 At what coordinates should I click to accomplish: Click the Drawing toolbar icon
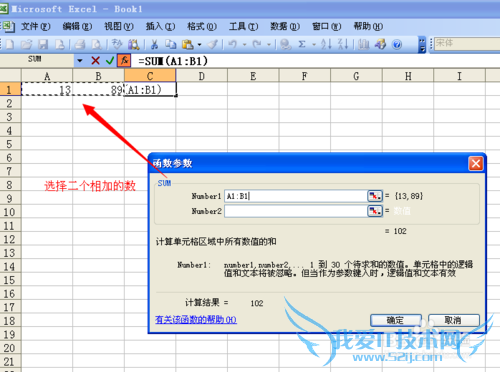click(380, 44)
